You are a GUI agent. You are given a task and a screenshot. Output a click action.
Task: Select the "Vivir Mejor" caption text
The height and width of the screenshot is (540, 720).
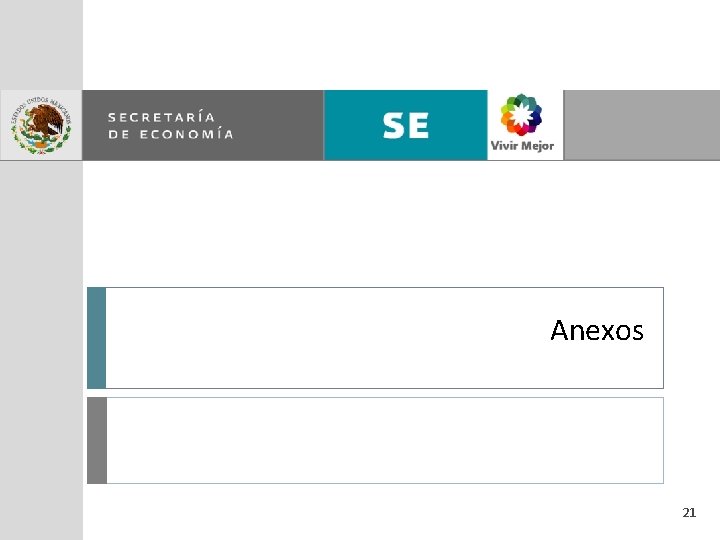tap(521, 146)
